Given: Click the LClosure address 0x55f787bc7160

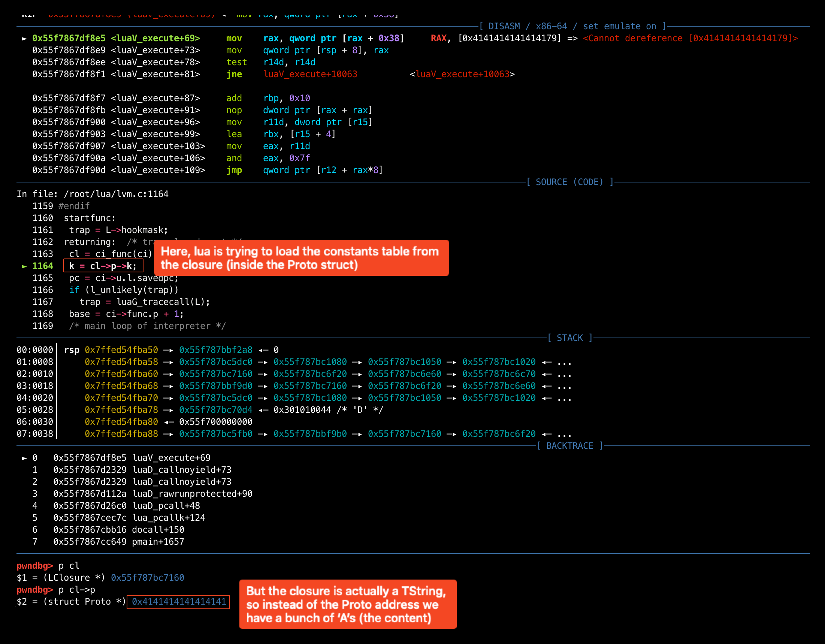Looking at the screenshot, I should coord(147,578).
